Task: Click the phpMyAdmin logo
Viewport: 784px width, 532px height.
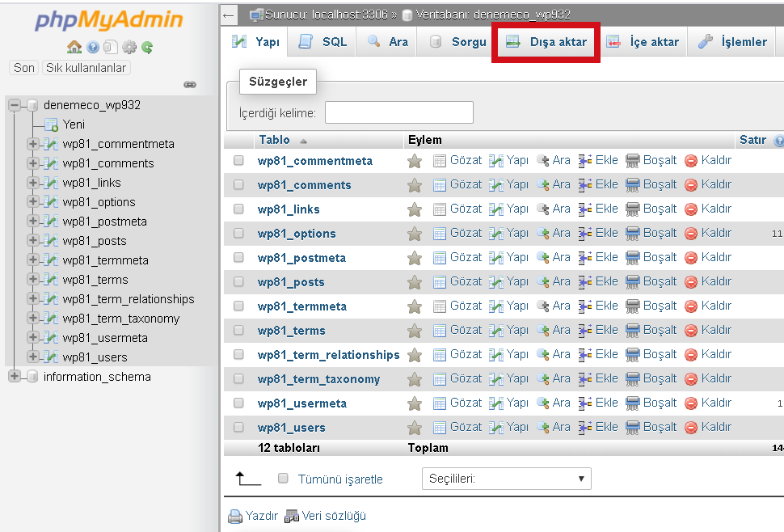Action: 109,20
